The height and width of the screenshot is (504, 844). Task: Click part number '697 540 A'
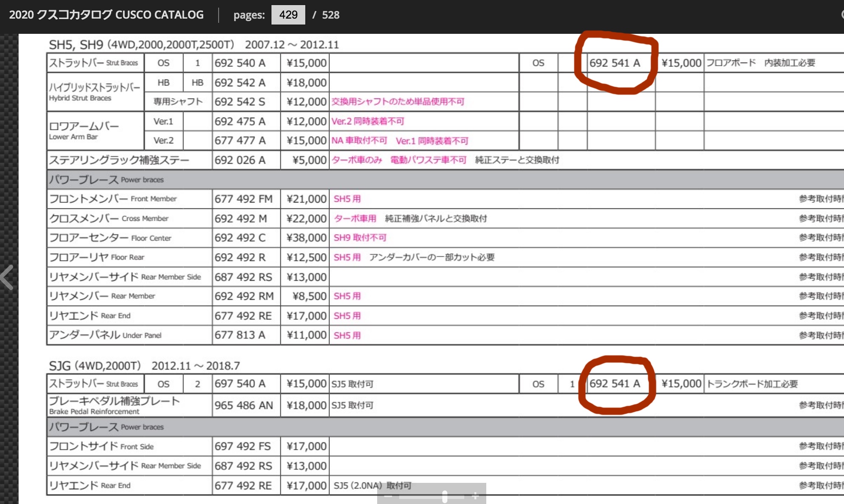click(x=240, y=383)
